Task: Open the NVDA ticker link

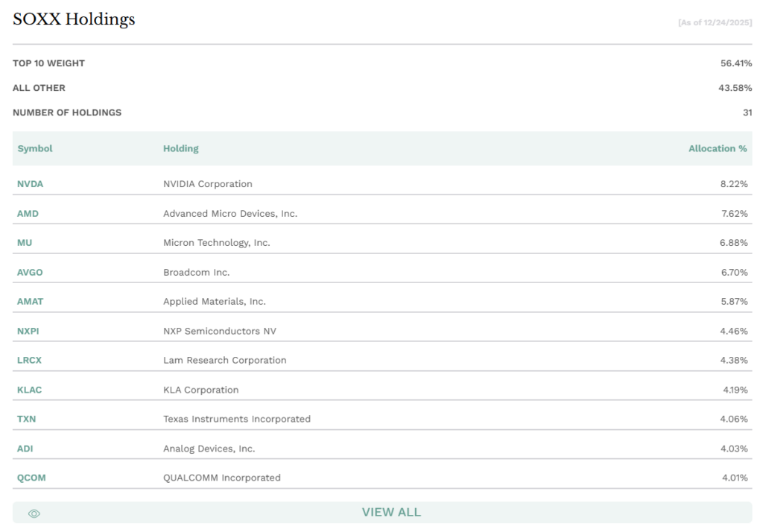Action: tap(29, 184)
